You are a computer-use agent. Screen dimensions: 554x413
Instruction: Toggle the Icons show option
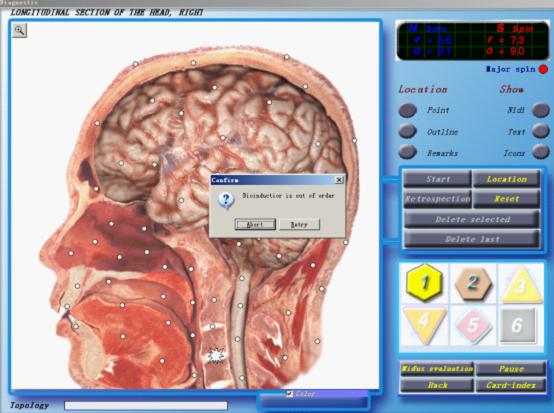point(541,152)
